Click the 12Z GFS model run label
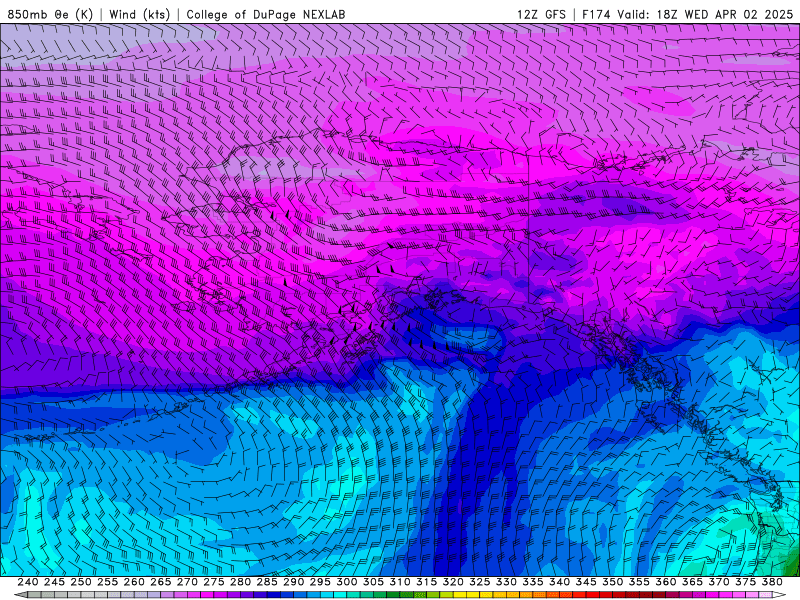The image size is (800, 600). pos(541,14)
